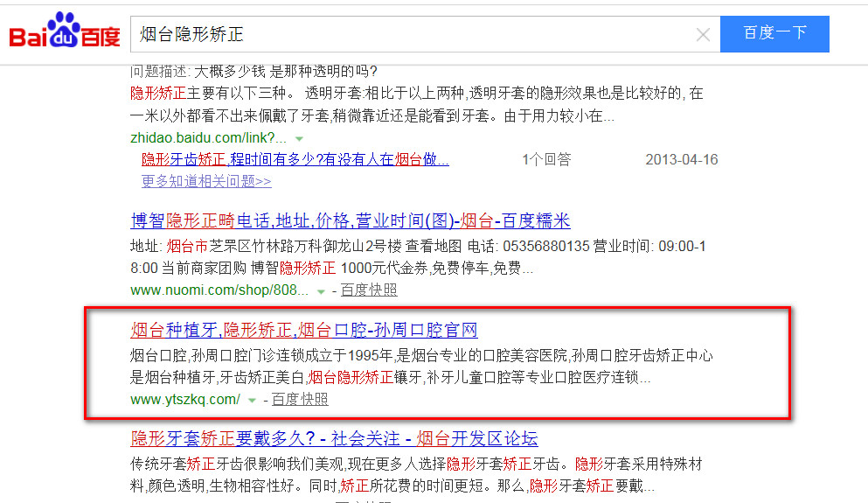The image size is (868, 503).
Task: Expand the arrow beside www.ytszkq.com URL
Action: coord(253,400)
